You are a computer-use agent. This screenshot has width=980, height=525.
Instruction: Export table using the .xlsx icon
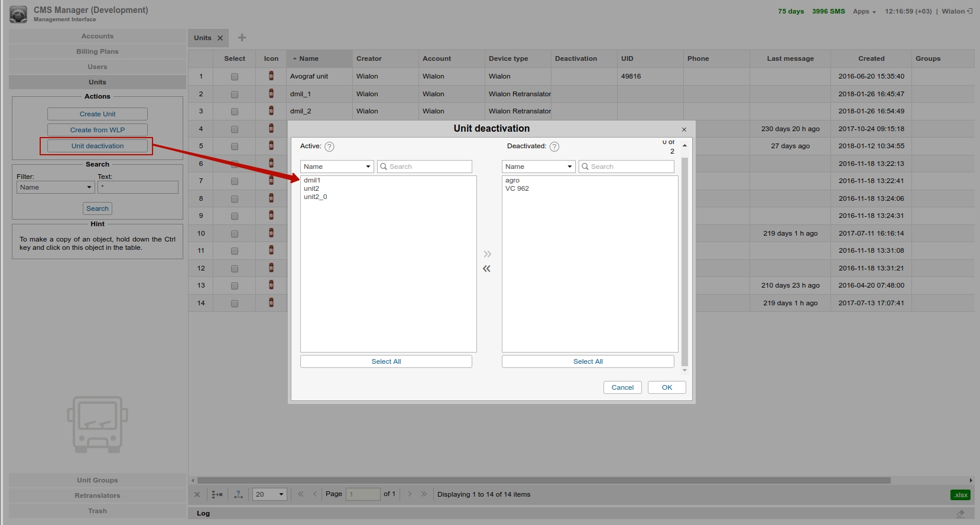(960, 495)
